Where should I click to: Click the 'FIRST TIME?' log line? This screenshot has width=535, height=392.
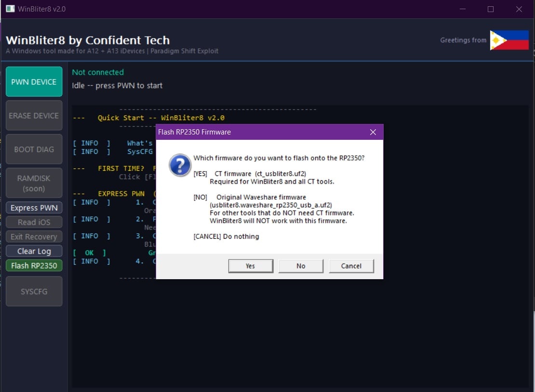tap(114, 168)
